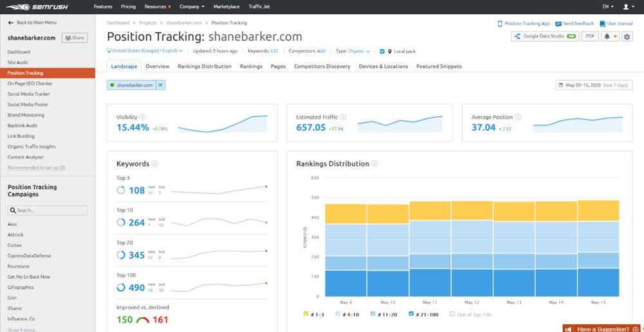
Task: Click the Keywords 632 link
Action: pos(274,51)
